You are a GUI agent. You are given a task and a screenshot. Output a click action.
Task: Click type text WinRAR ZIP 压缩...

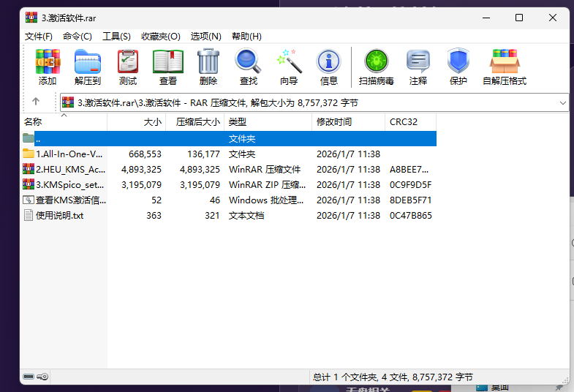click(x=267, y=185)
